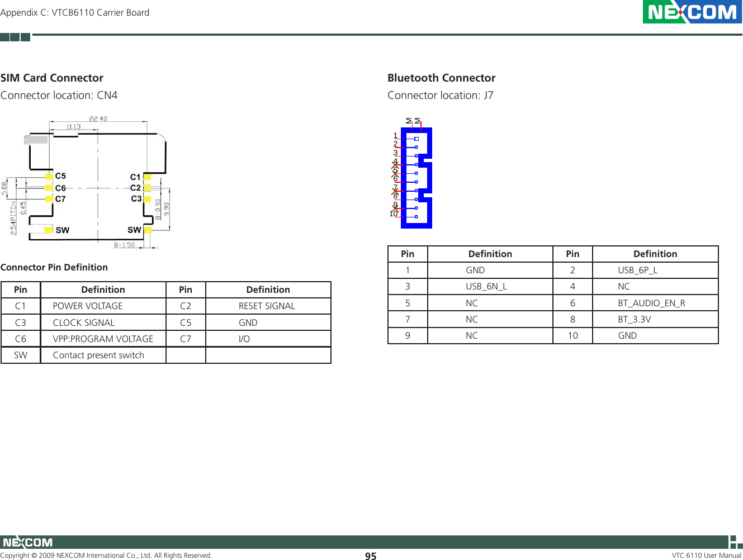Click the 'VPP:PROGRAM VOLTAGE' cell
Image resolution: width=743 pixels, height=560 pixels.
[103, 339]
